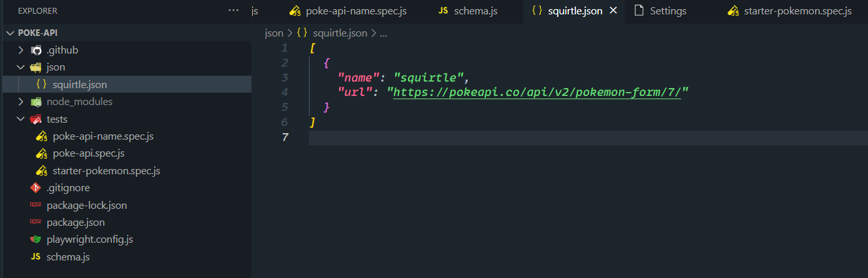The width and height of the screenshot is (868, 278).
Task: Collapse the tests folder chevron
Action: pyautogui.click(x=21, y=119)
